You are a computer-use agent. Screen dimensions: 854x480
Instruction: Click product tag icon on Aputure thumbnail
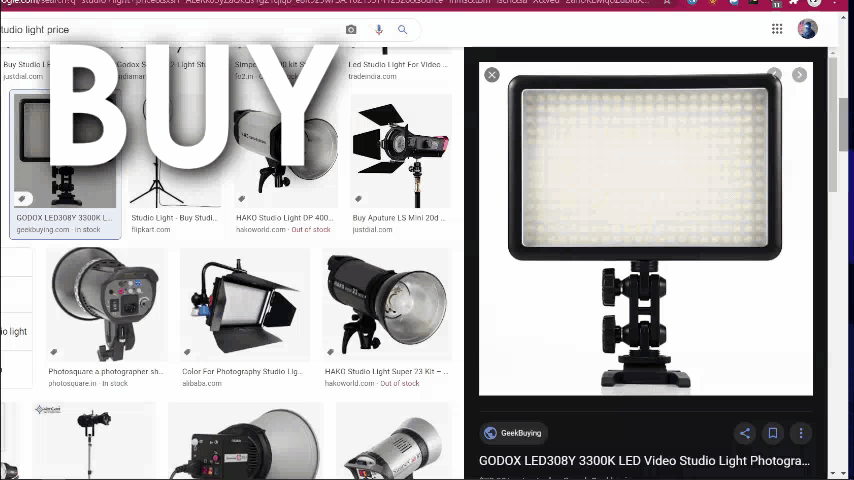pyautogui.click(x=358, y=199)
